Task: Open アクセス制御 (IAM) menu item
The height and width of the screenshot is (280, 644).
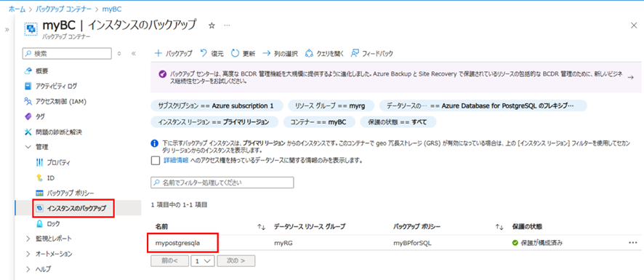Action: (x=55, y=101)
